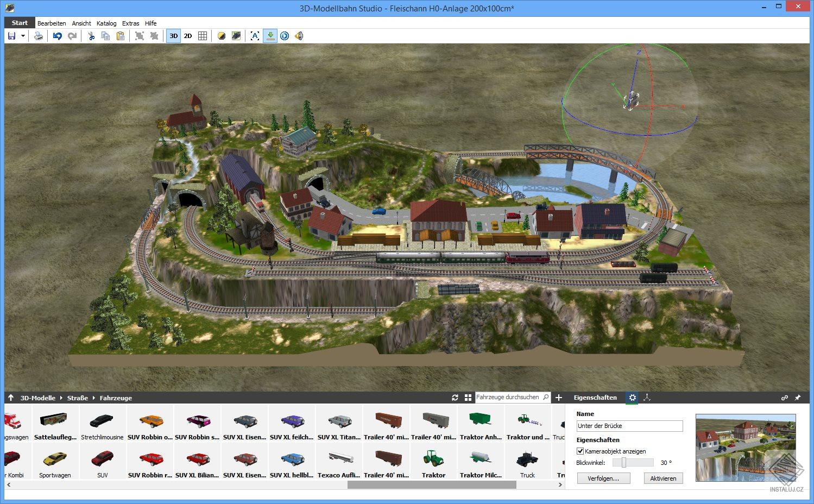
Task: Click the Paste icon
Action: (120, 36)
